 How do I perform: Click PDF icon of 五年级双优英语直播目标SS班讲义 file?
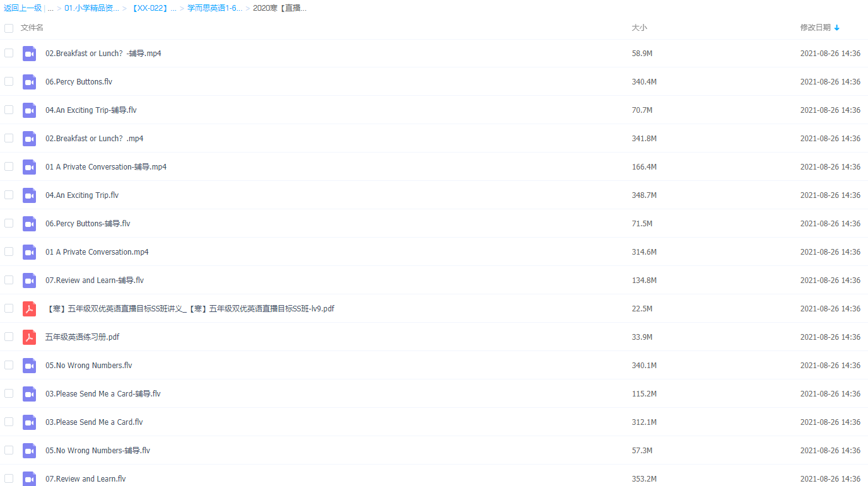tap(29, 309)
